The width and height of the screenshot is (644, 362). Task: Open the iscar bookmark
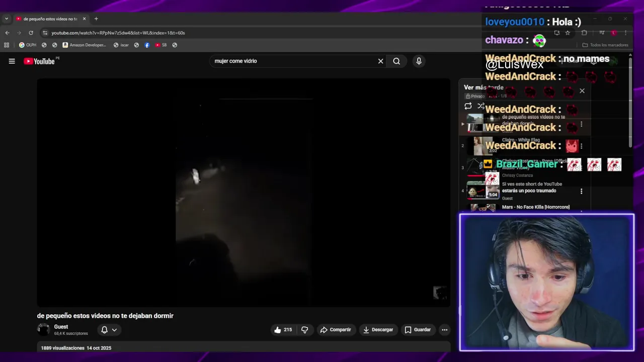[x=121, y=45]
